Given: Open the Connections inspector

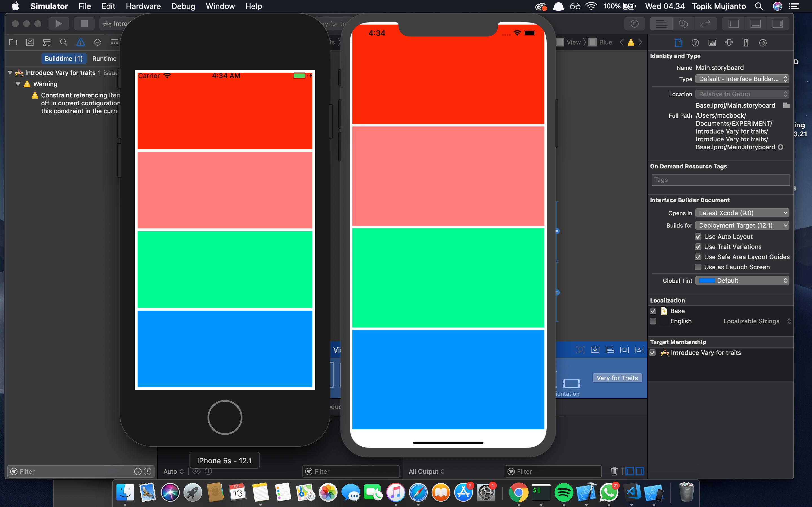Looking at the screenshot, I should [763, 43].
